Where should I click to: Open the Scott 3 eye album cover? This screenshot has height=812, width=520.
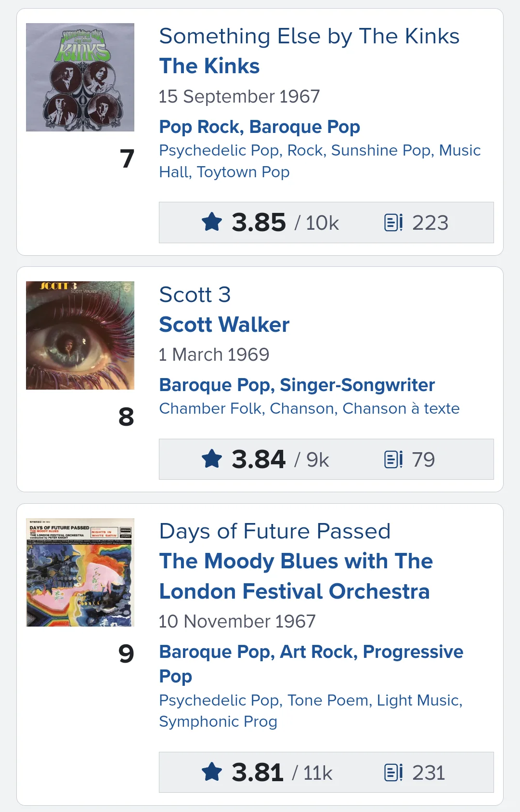80,336
